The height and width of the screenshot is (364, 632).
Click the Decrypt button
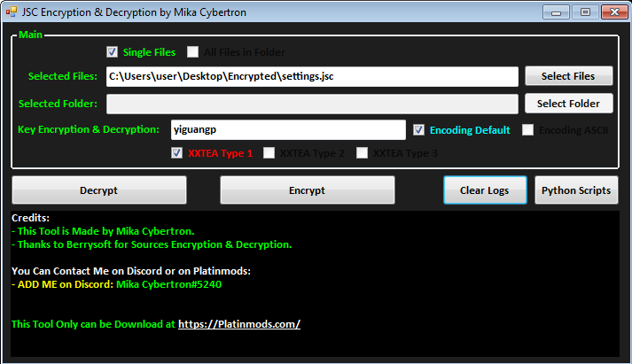click(x=99, y=190)
